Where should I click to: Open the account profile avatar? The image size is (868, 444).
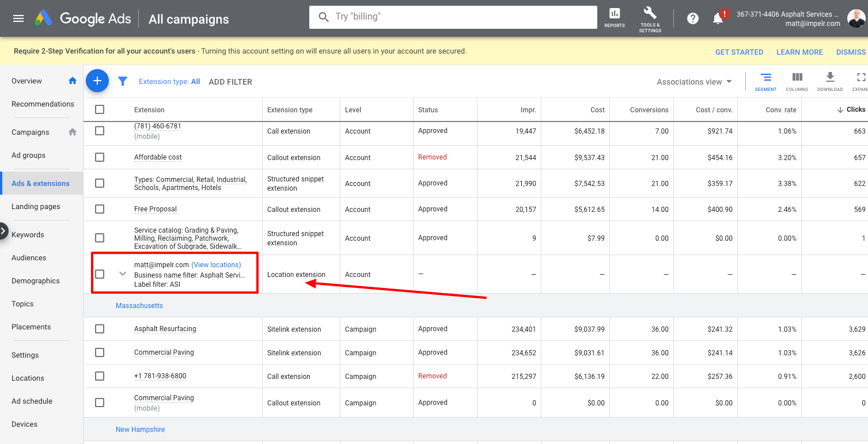tap(856, 18)
